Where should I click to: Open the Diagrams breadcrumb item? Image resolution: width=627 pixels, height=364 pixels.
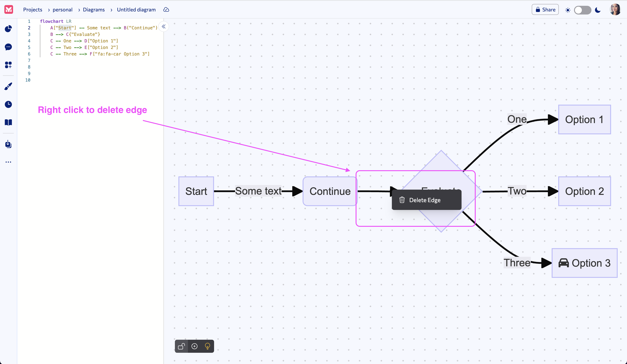[x=94, y=10]
